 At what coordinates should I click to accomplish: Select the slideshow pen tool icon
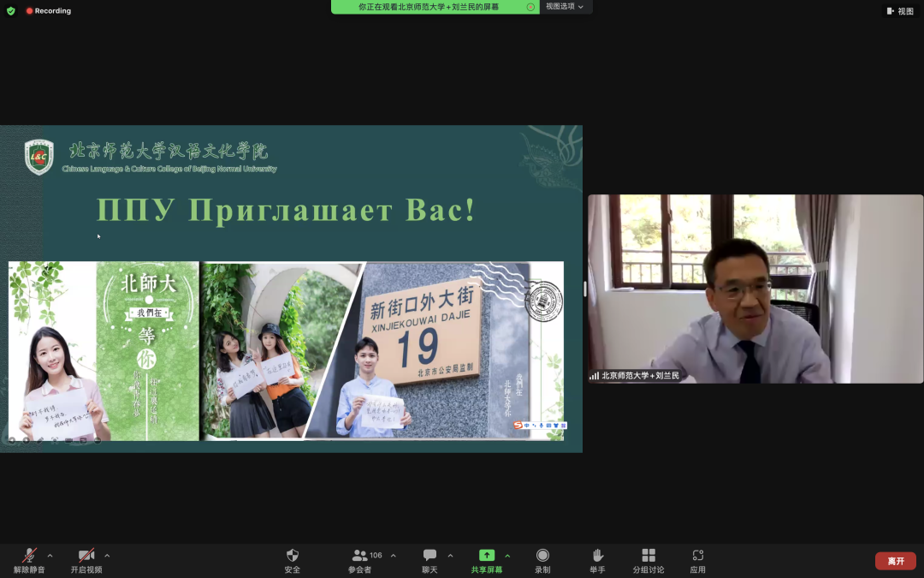pyautogui.click(x=40, y=440)
